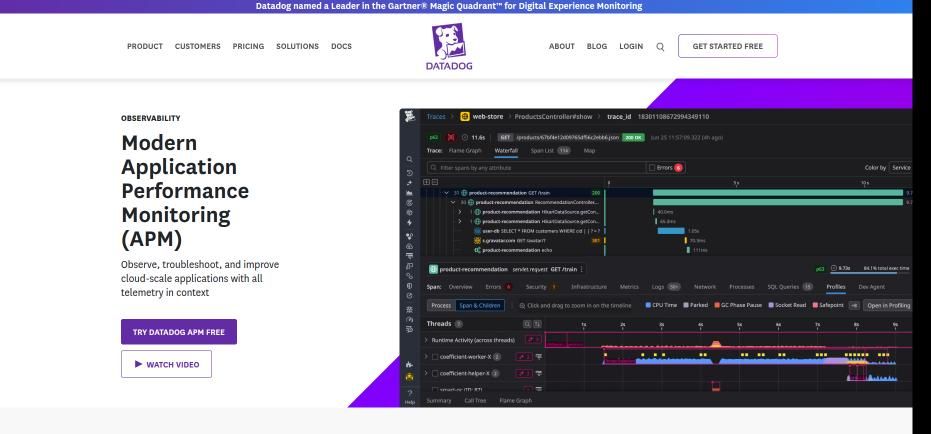
Task: Click the expand-all plus box above spans
Action: click(x=426, y=182)
